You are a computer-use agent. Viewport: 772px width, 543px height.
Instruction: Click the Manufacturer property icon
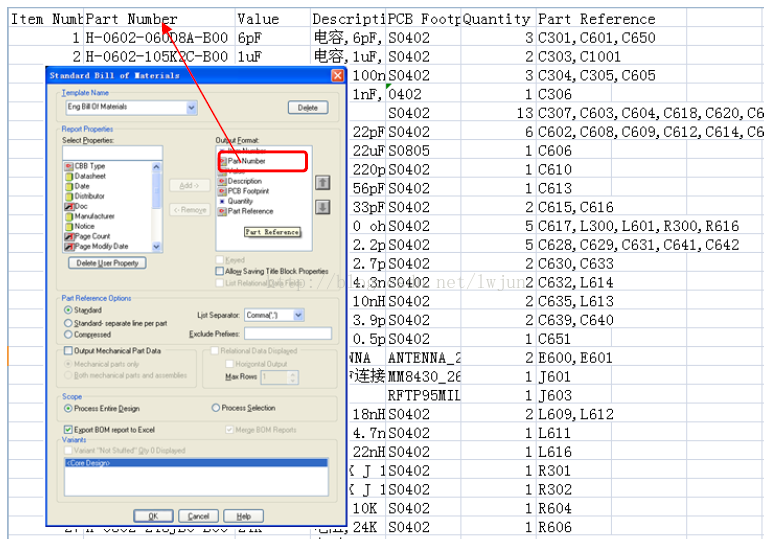[69, 217]
